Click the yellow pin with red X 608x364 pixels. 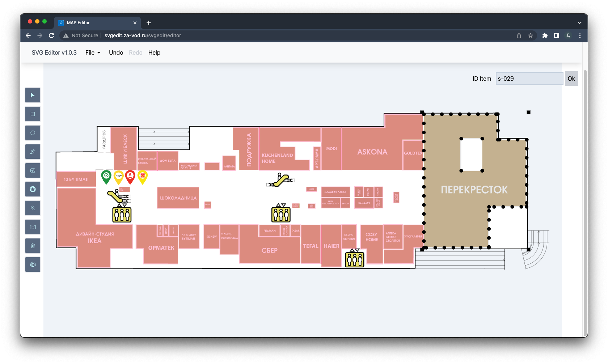pos(143,177)
